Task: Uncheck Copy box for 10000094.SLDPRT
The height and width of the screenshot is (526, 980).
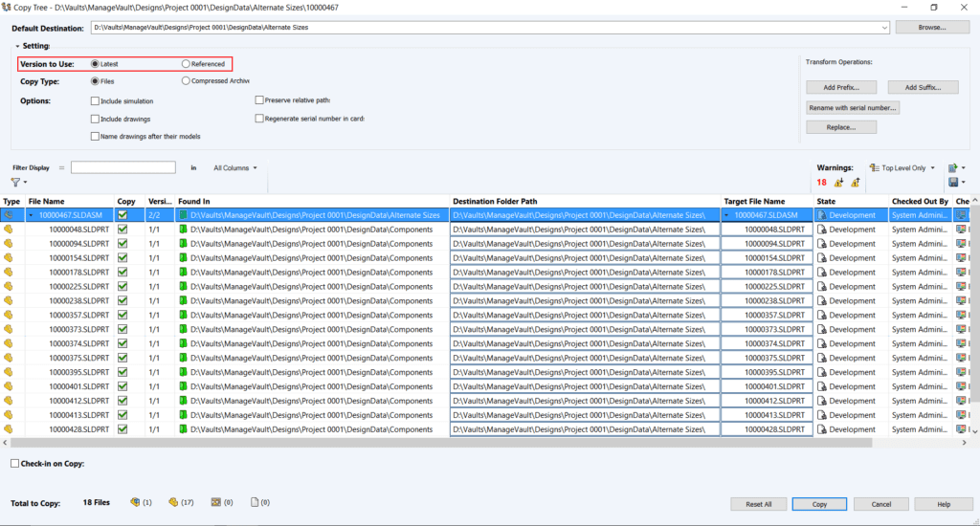Action: coord(122,244)
